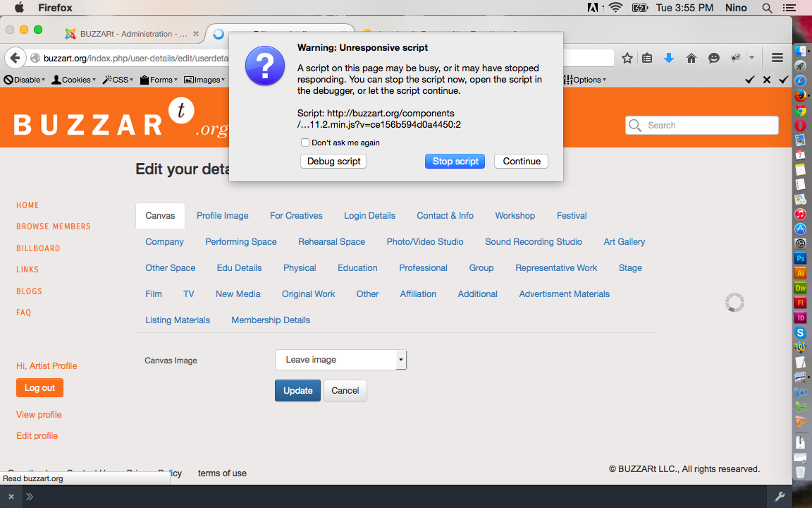Open the Rehearsal Space tab
This screenshot has width=812, height=508.
331,242
